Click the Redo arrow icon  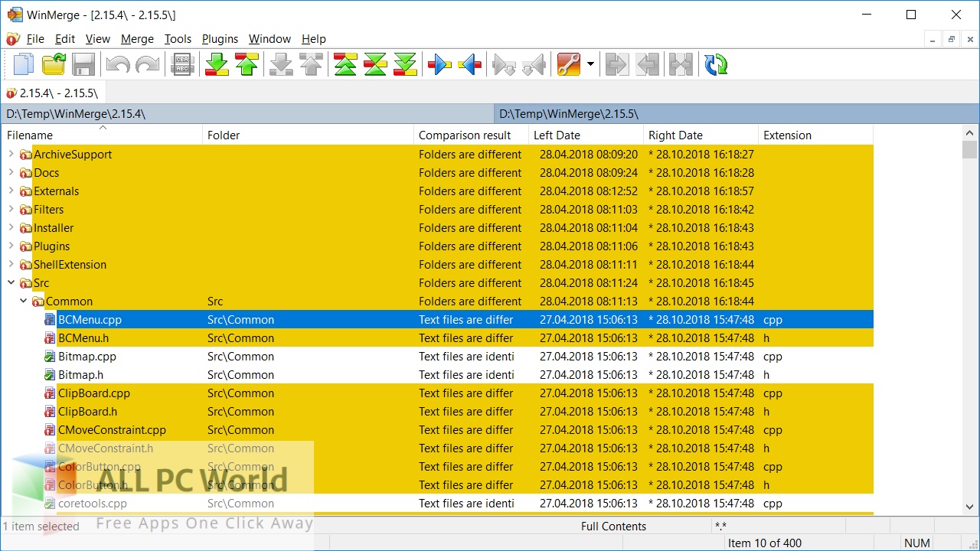pos(147,65)
